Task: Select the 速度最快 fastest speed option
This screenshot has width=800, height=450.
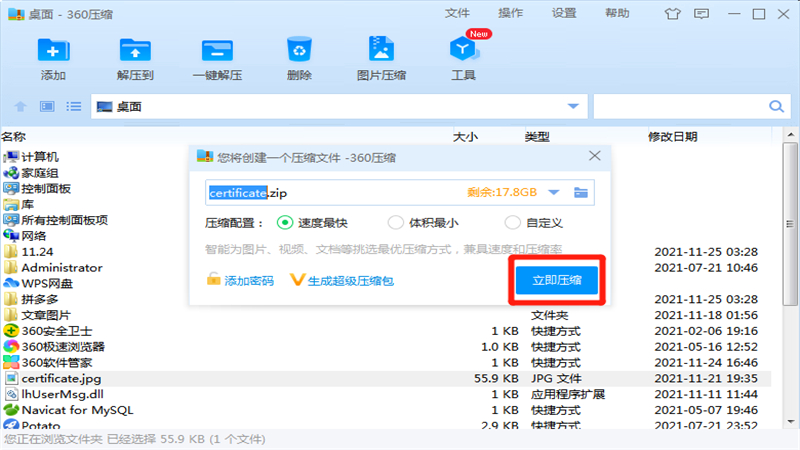Action: pos(285,222)
